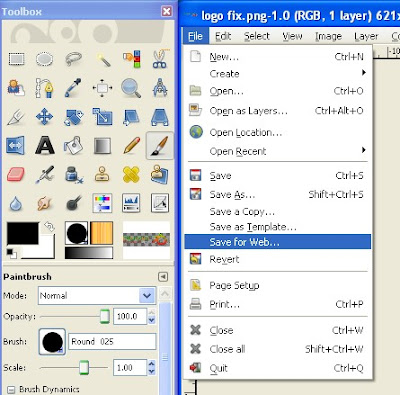Image resolution: width=400 pixels, height=395 pixels.
Task: Choose the Measure compass tool
Action: pyautogui.click(x=160, y=88)
